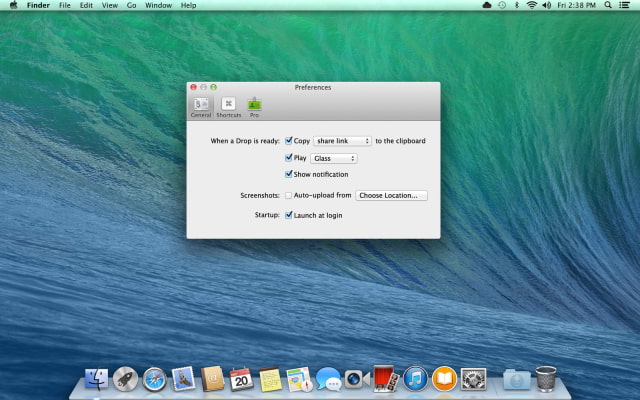Image resolution: width=640 pixels, height=400 pixels.
Task: Uncheck the Copy to clipboard checkbox
Action: point(289,141)
